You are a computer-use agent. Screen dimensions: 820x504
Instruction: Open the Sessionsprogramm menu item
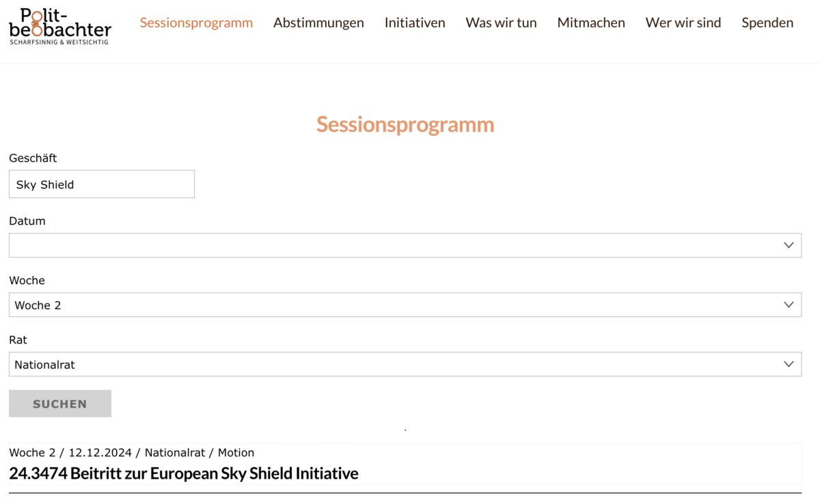pyautogui.click(x=196, y=23)
